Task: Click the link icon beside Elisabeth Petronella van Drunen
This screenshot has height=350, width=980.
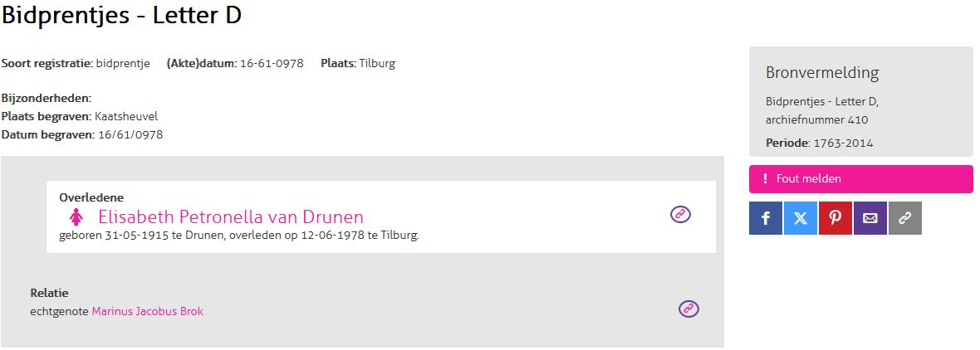Action: (680, 215)
